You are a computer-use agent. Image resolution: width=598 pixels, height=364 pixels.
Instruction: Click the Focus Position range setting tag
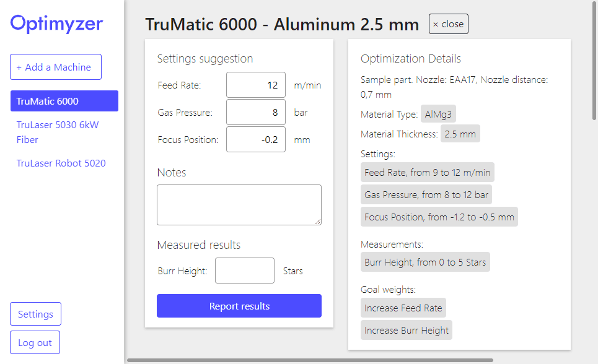(439, 217)
